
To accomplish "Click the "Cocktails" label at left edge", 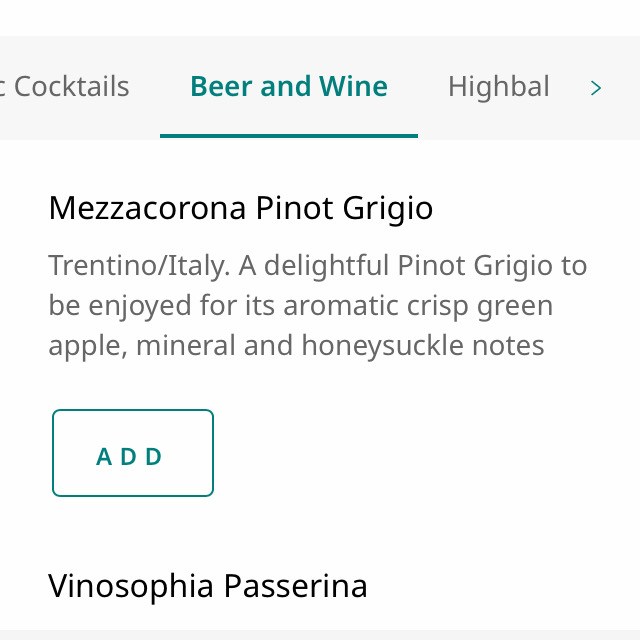I will [x=68, y=87].
